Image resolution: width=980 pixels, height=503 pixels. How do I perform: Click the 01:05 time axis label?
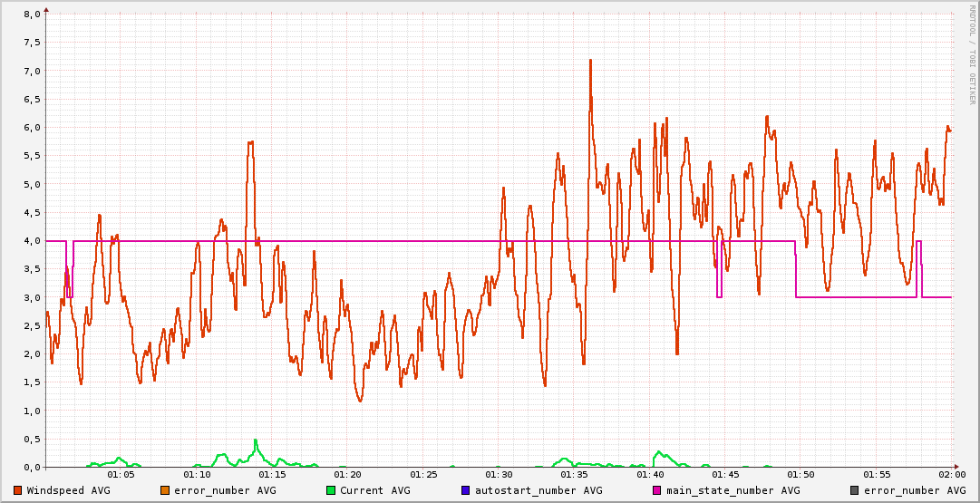click(121, 475)
